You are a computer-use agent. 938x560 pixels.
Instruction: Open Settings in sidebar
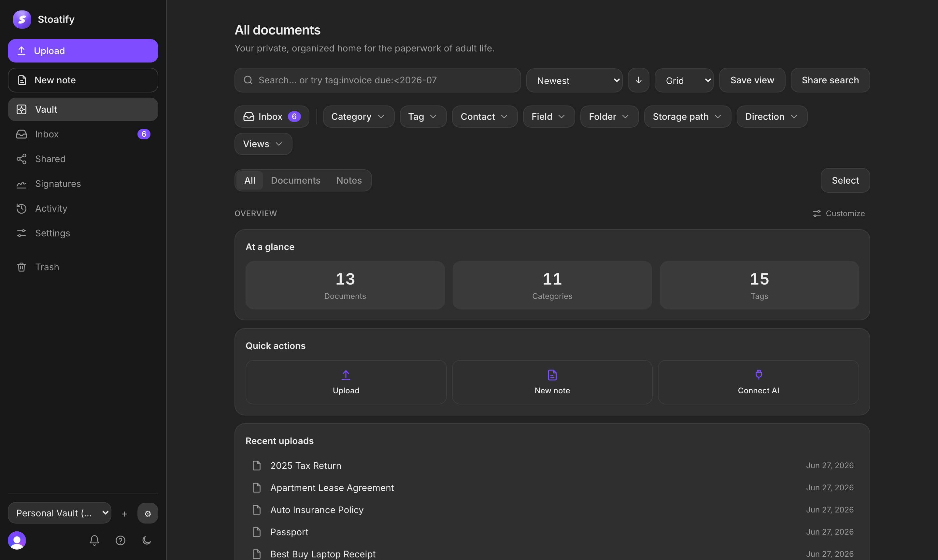point(83,233)
